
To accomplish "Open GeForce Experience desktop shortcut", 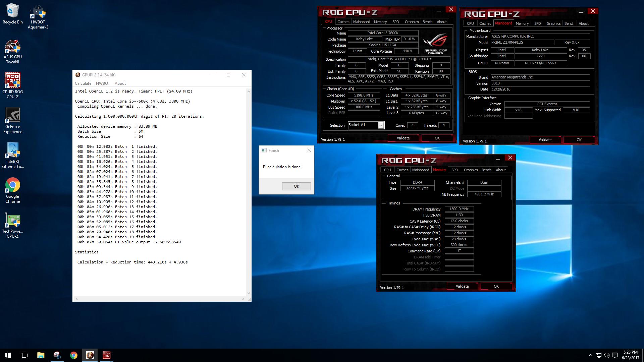I will tap(13, 121).
